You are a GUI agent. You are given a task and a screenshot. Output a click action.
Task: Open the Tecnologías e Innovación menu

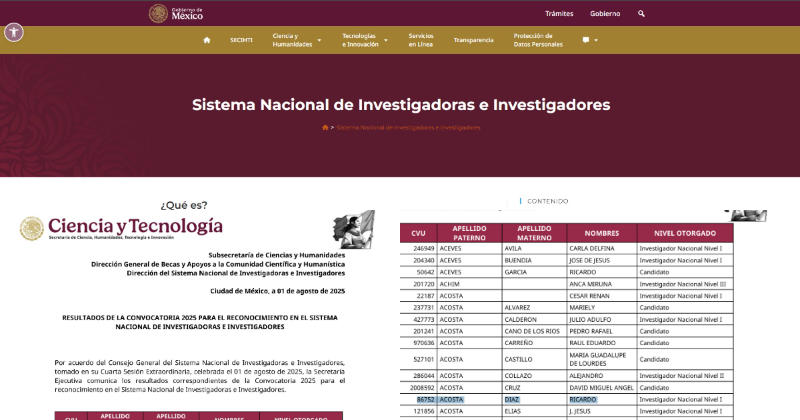pos(360,40)
